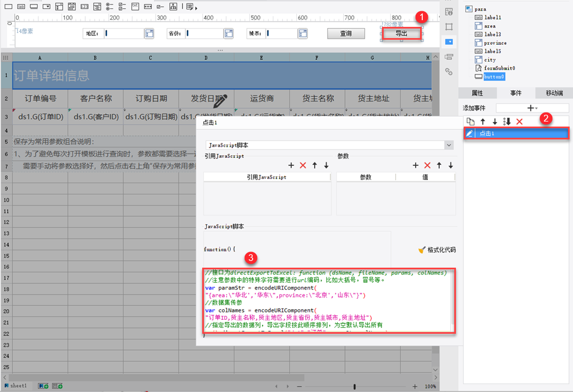Delete the selected event
Image resolution: width=573 pixels, height=392 pixels.
point(519,122)
